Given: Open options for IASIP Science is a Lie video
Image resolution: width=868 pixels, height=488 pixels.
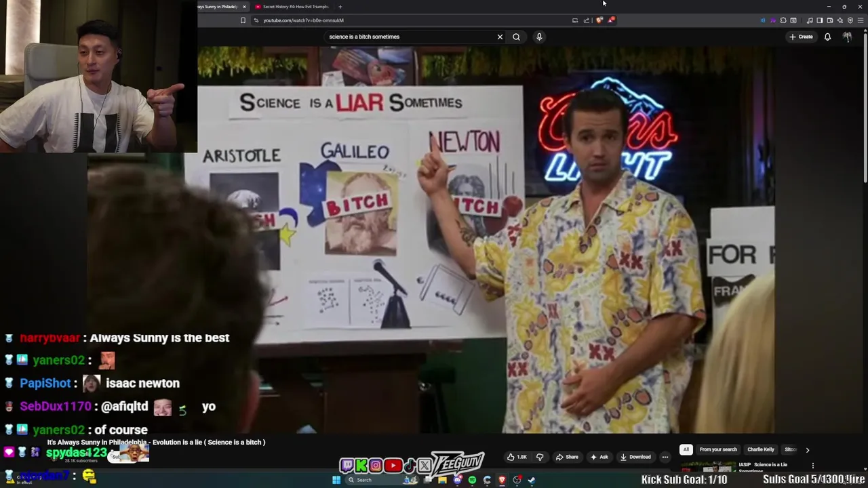Looking at the screenshot, I should click(812, 466).
